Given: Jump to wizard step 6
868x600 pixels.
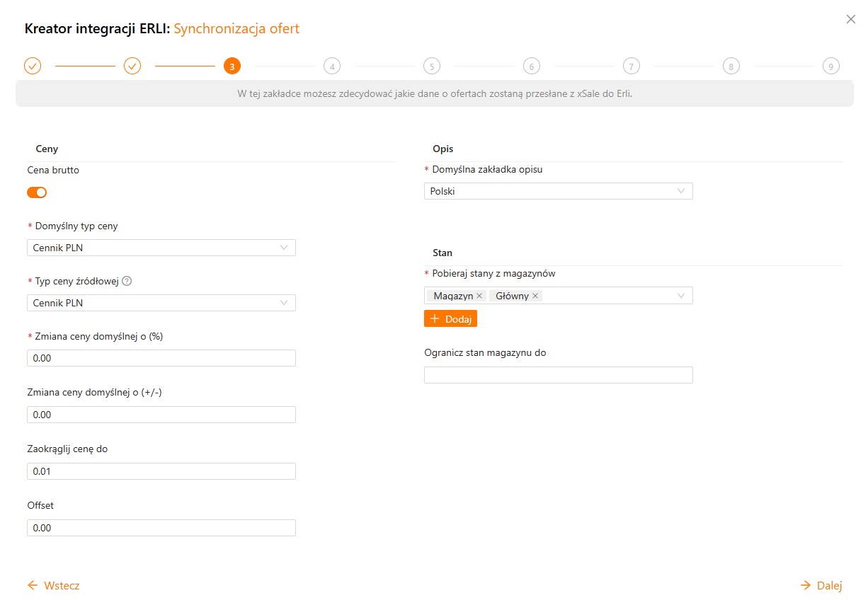Looking at the screenshot, I should [x=532, y=66].
